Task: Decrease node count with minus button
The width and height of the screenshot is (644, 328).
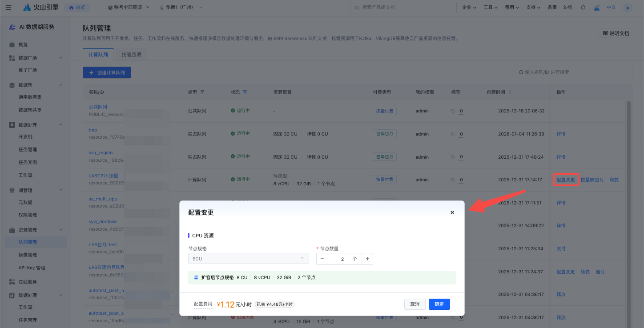Action: 322,259
